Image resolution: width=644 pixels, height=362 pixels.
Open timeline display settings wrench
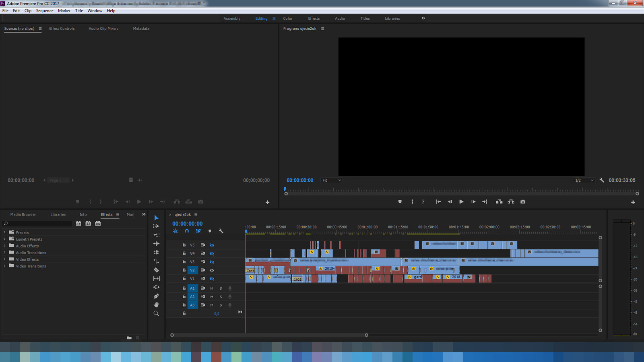click(221, 231)
